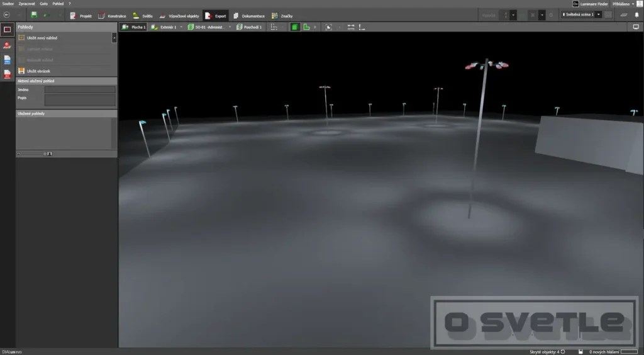This screenshot has height=355, width=644.
Task: Select the Plocha 1 site view
Action: pyautogui.click(x=133, y=27)
